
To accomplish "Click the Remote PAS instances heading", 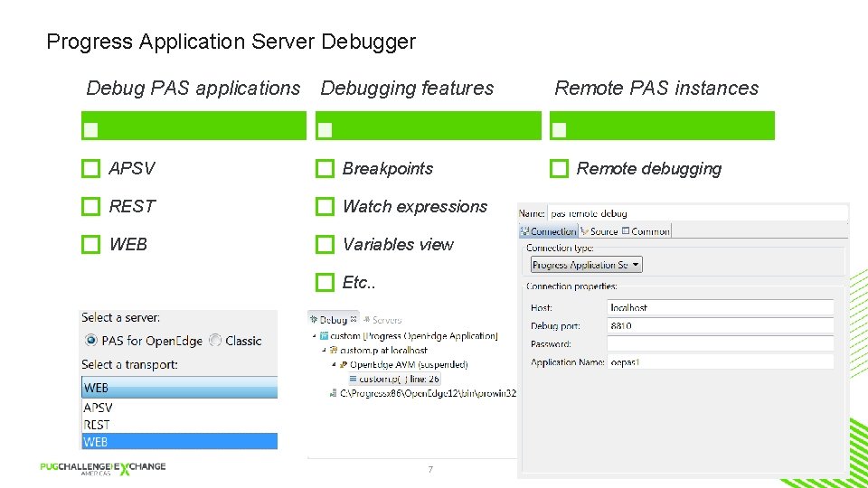I will point(656,88).
